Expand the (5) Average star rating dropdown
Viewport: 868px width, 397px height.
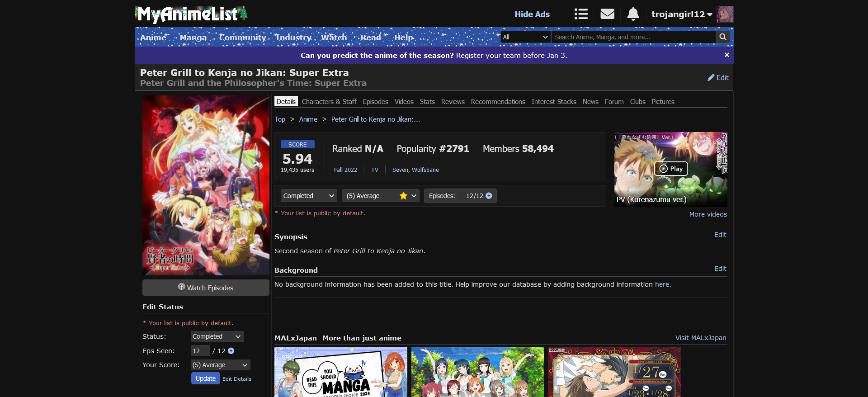point(380,196)
